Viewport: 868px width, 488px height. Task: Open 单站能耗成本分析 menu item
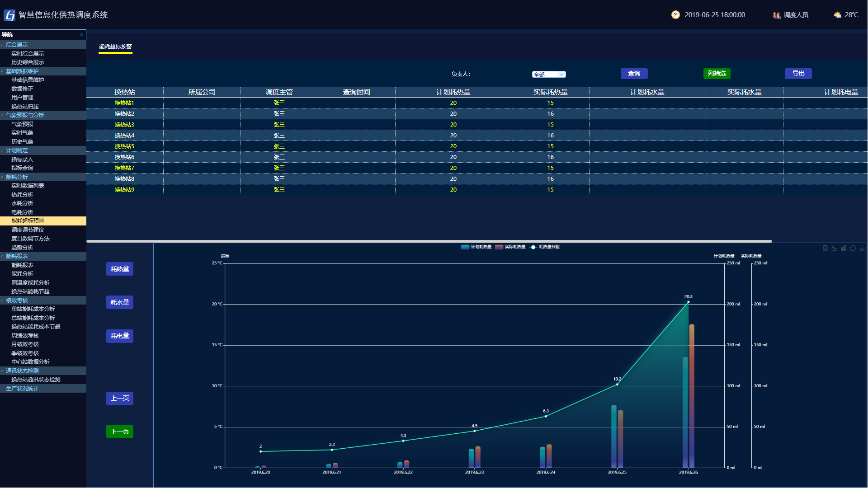(x=33, y=309)
